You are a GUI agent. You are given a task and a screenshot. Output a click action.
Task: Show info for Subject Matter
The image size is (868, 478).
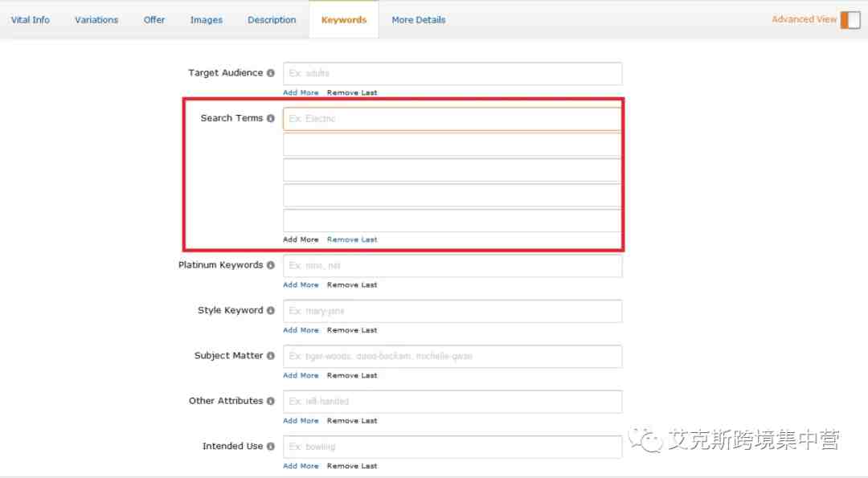(270, 356)
